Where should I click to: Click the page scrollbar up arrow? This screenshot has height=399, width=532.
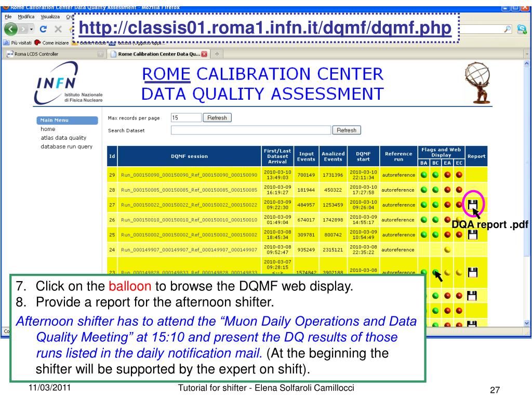tap(527, 63)
